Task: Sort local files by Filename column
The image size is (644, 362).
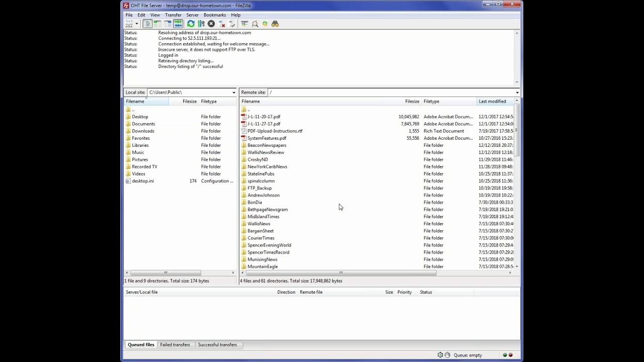Action: click(146, 102)
